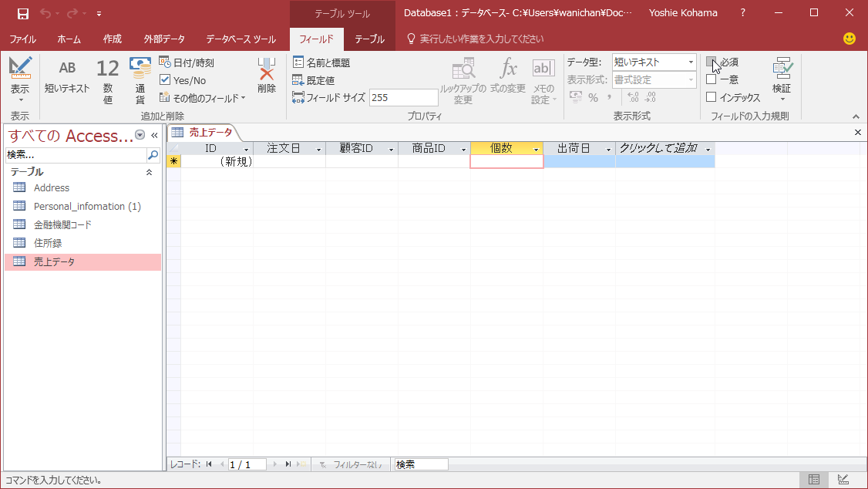Enable the Required (必須) checkbox
This screenshot has height=489, width=868.
click(x=712, y=62)
